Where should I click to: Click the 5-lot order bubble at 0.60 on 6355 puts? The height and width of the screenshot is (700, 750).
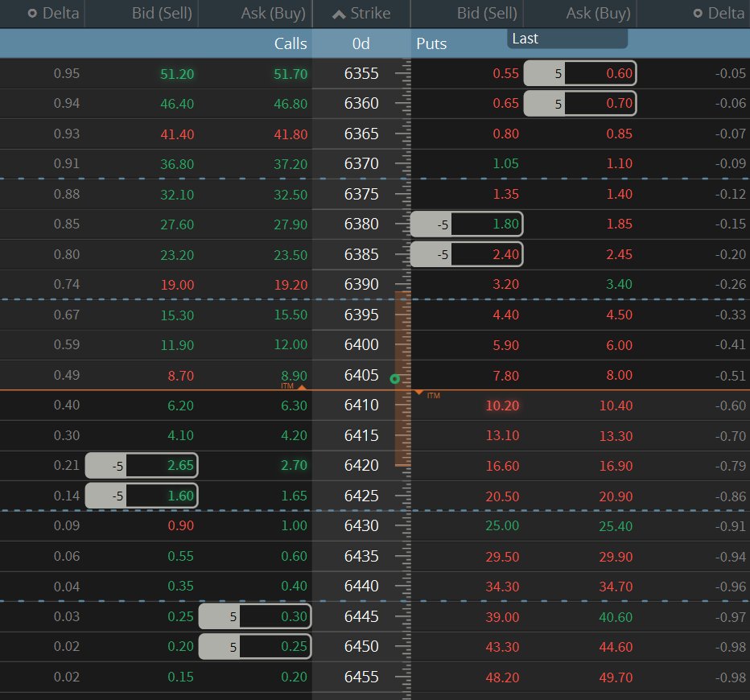[579, 73]
